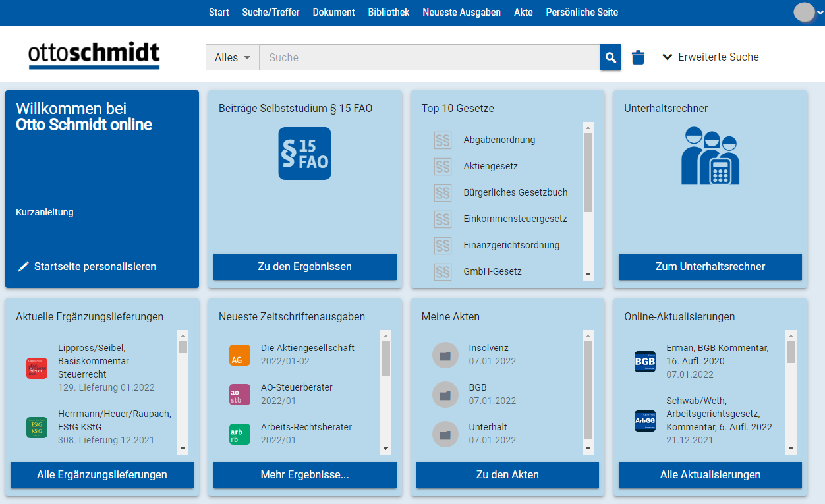
Task: Open the Neueste Ausgaben menu item
Action: pos(461,13)
